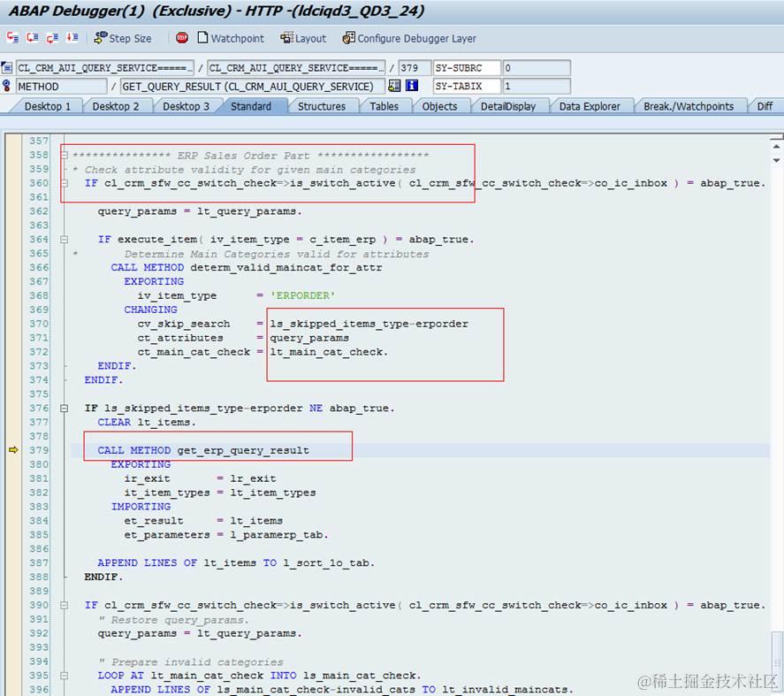The height and width of the screenshot is (696, 784).
Task: Open the Layout save option
Action: [303, 38]
